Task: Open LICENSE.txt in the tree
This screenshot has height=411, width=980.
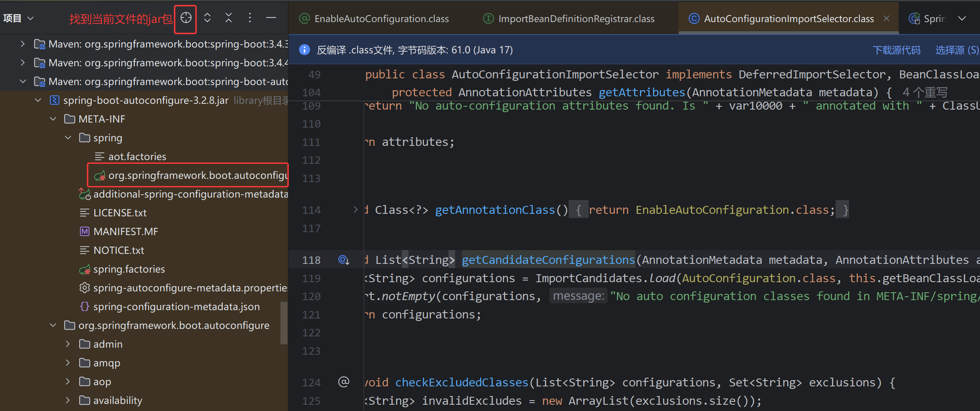Action: click(120, 213)
